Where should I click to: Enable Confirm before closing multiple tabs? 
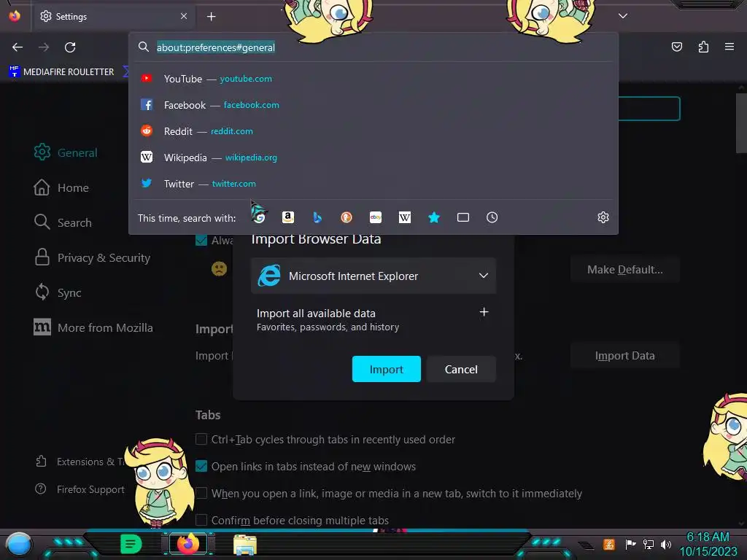point(201,520)
